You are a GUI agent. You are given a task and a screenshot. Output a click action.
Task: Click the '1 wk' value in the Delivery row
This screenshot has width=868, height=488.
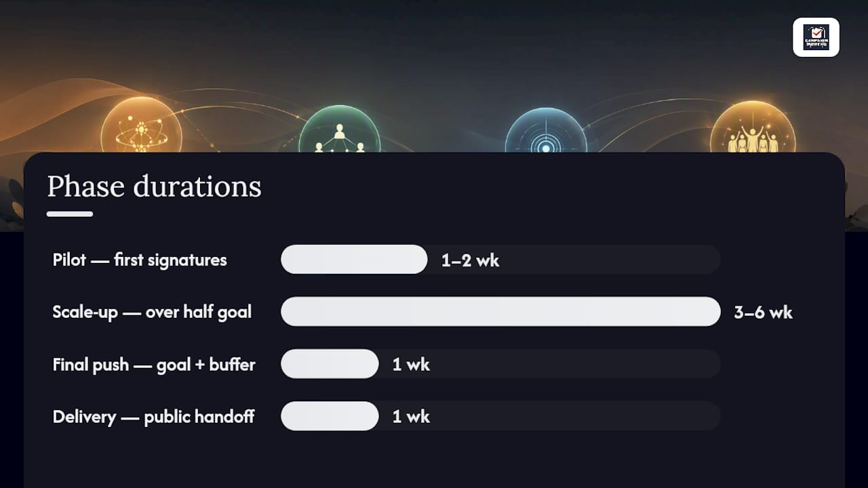pos(412,417)
